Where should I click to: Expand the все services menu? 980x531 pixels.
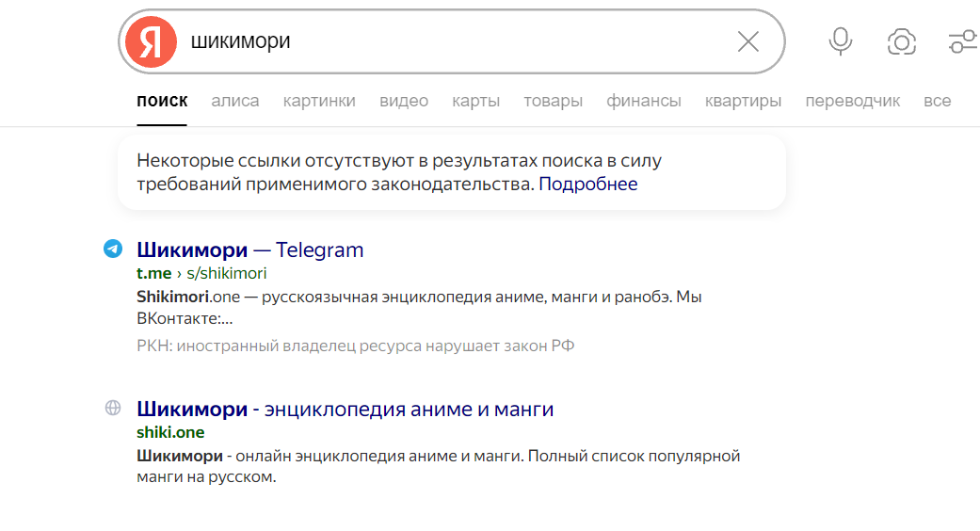pyautogui.click(x=937, y=101)
